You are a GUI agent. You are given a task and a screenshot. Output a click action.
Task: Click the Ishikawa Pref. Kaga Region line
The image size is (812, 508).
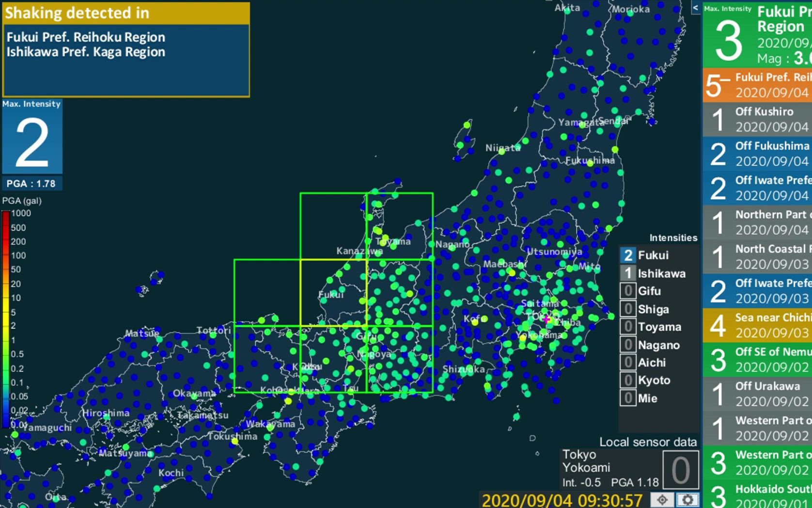[86, 52]
